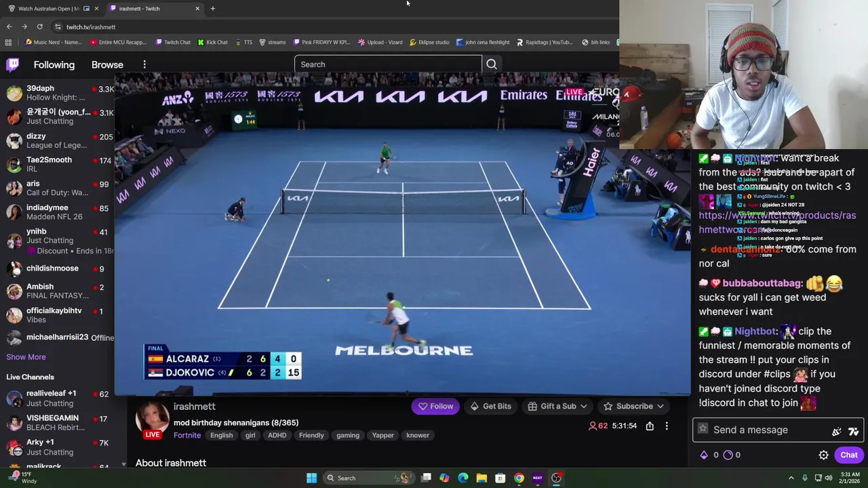The image size is (868, 488).
Task: Go back in browser history
Action: 9,26
